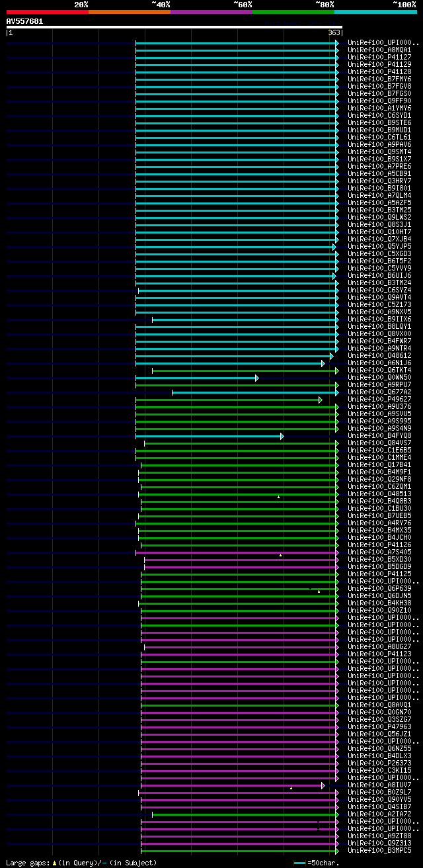Click the purple ~60% identity legend segment
Image resolution: width=423 pixels, height=868 pixels.
(x=211, y=12)
